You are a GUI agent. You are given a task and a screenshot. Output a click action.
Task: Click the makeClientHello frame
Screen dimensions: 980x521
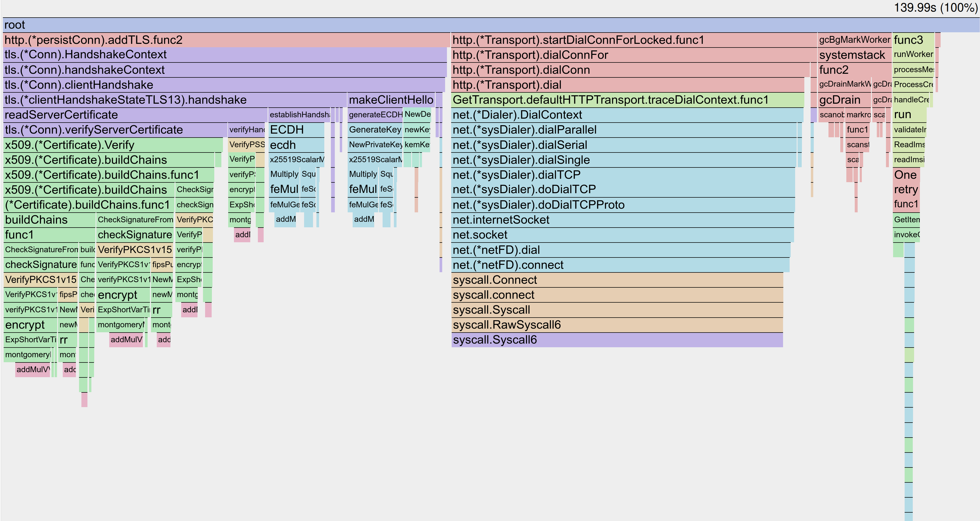pyautogui.click(x=391, y=100)
